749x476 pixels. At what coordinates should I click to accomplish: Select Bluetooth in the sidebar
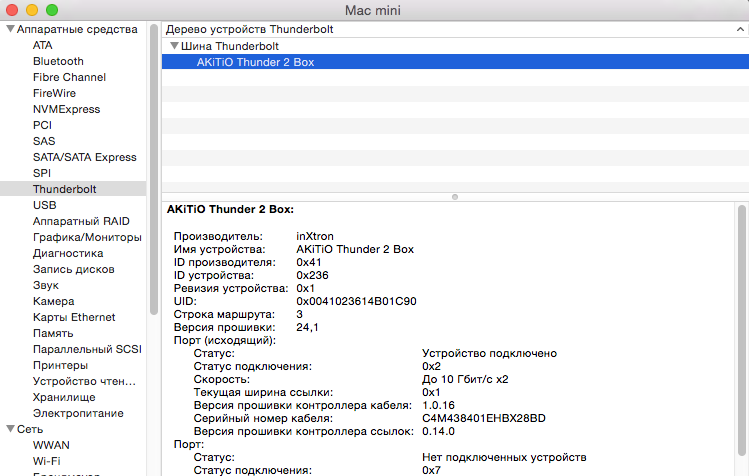tap(58, 61)
